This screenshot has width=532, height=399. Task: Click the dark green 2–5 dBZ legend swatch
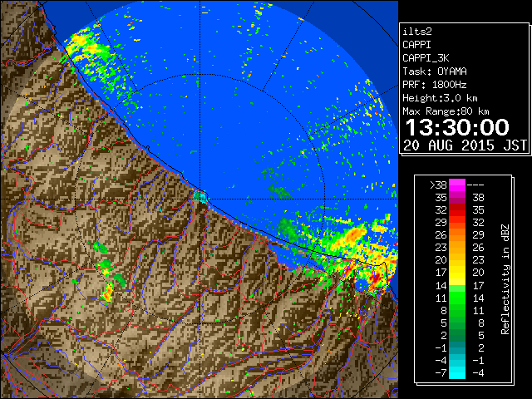click(x=457, y=335)
